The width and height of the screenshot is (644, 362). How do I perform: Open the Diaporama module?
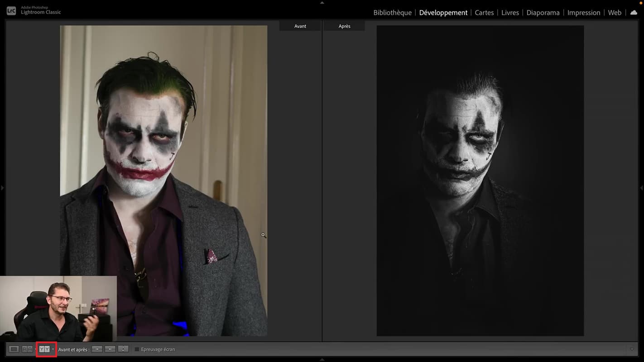543,13
